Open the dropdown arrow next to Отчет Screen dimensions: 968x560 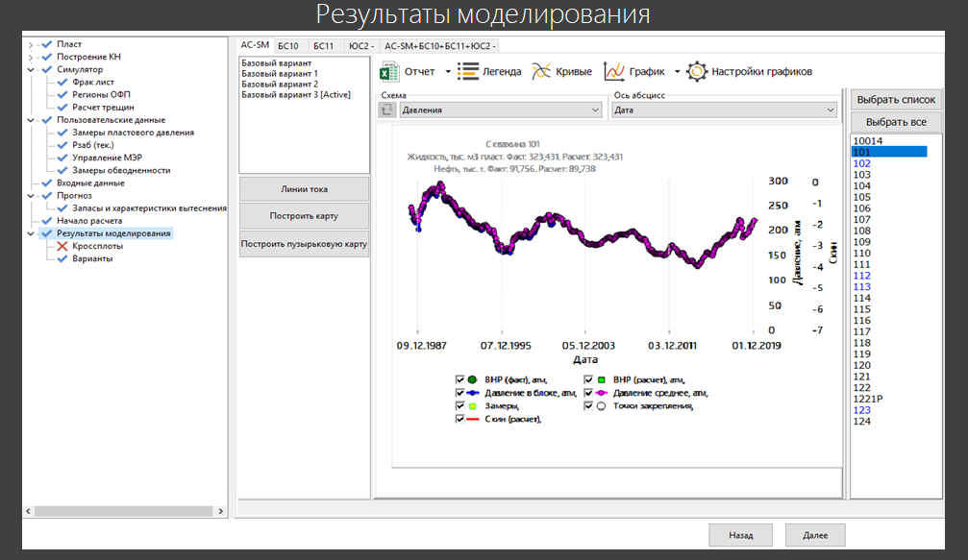coord(448,71)
